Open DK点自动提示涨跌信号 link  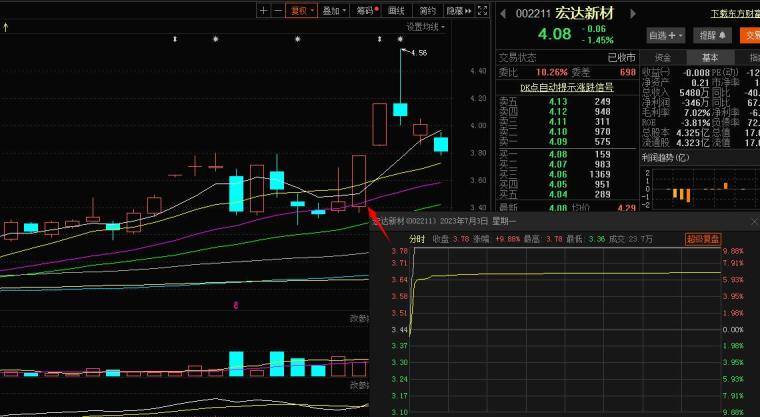click(567, 87)
